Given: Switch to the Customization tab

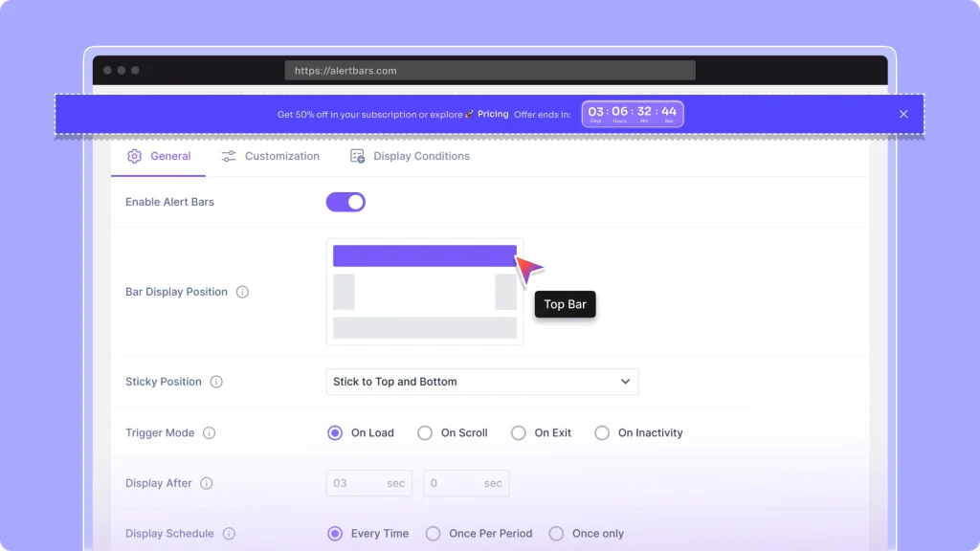Looking at the screenshot, I should (270, 156).
